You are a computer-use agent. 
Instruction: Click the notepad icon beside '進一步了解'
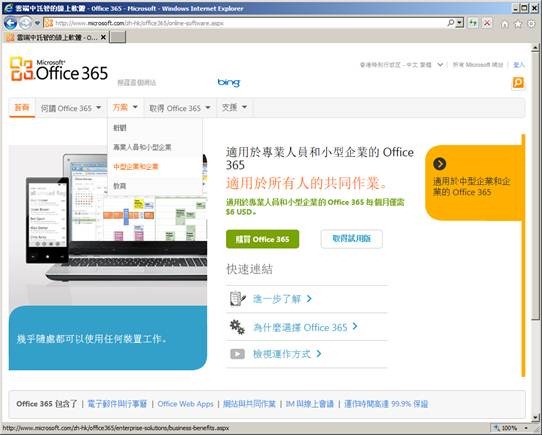238,299
